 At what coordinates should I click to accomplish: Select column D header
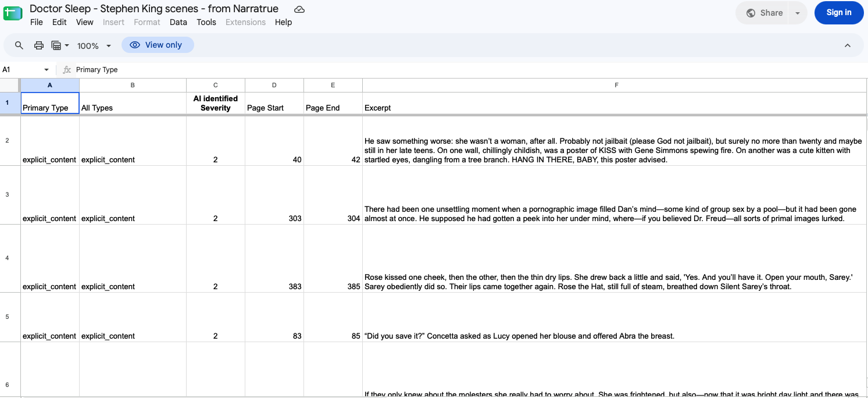[x=274, y=85]
